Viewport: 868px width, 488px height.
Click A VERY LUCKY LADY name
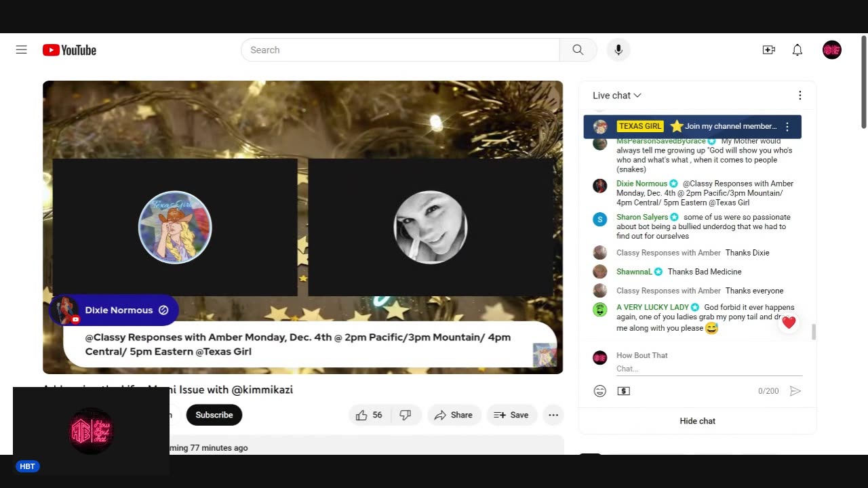pyautogui.click(x=652, y=308)
